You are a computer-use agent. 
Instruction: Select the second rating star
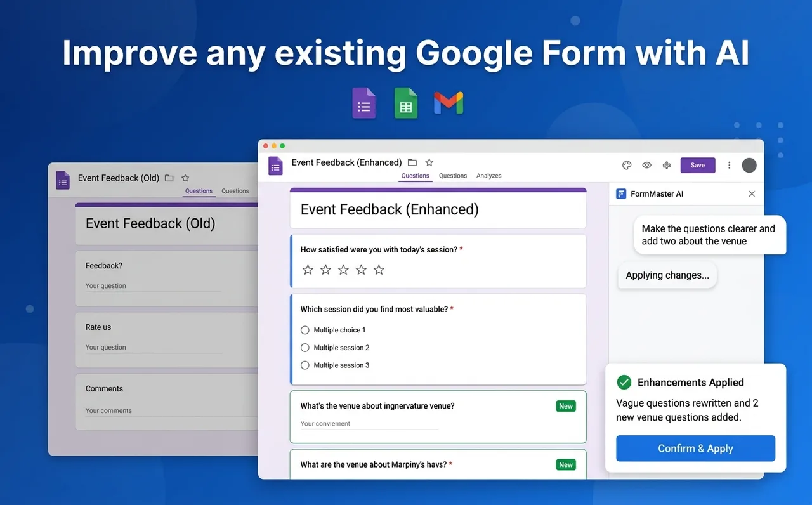point(325,270)
